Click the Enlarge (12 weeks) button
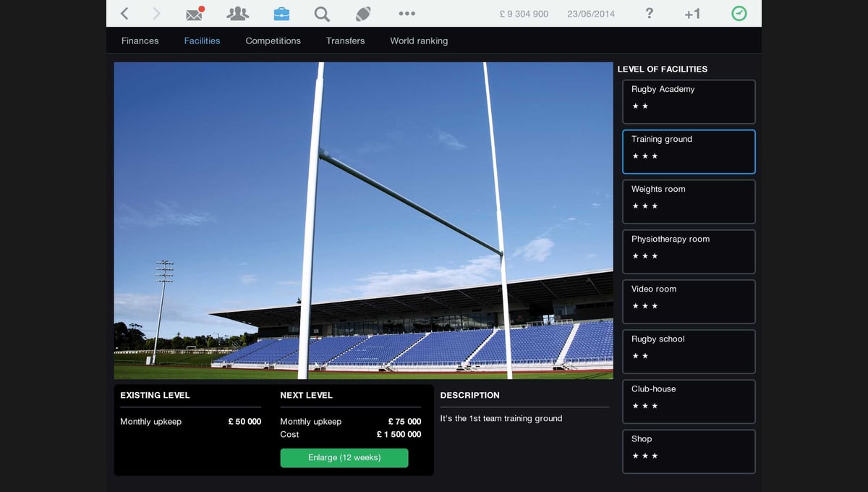Screen dimensions: 868x492 click(344, 458)
